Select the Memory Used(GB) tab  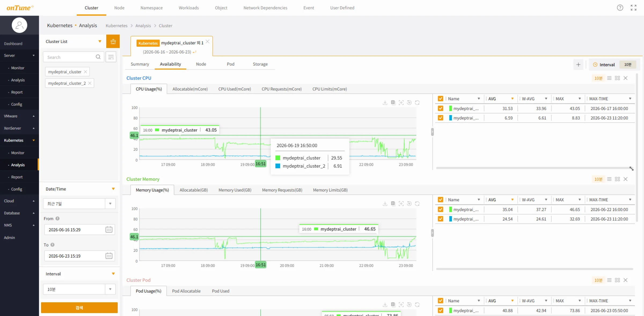coord(235,190)
